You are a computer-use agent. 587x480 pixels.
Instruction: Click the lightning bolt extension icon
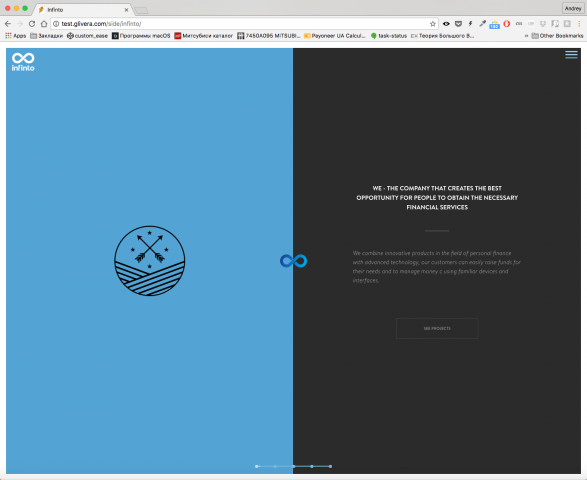pos(470,24)
